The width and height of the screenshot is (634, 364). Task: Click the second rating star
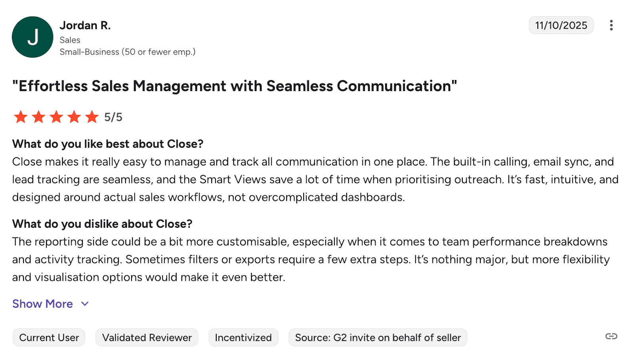point(38,117)
